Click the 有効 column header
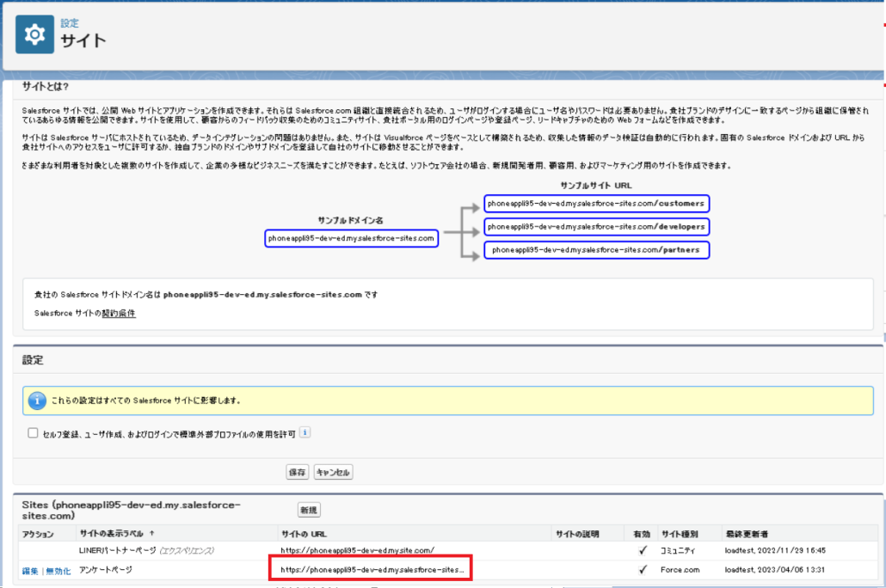The height and width of the screenshot is (588, 886). coord(642,534)
